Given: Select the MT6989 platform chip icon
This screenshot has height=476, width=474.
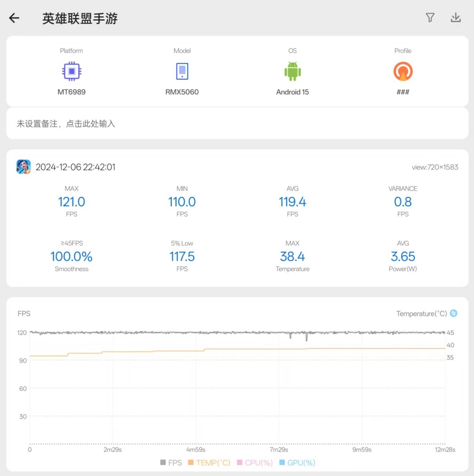Looking at the screenshot, I should (72, 71).
